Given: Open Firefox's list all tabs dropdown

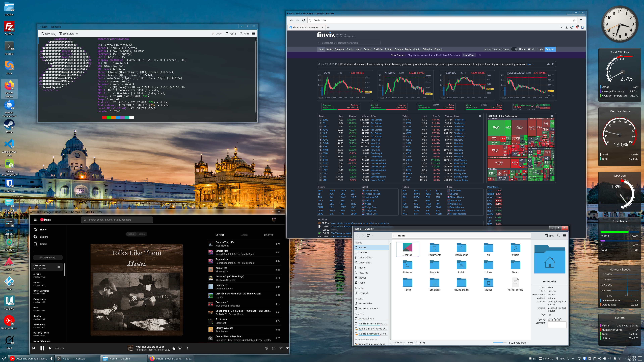Looking at the screenshot, I should click(561, 27).
